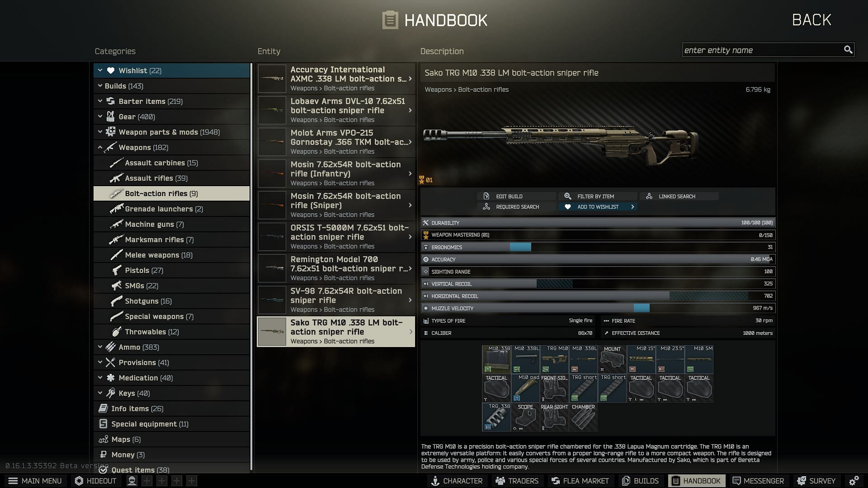This screenshot has height=488, width=868.
Task: Click the Back button
Action: pyautogui.click(x=811, y=19)
